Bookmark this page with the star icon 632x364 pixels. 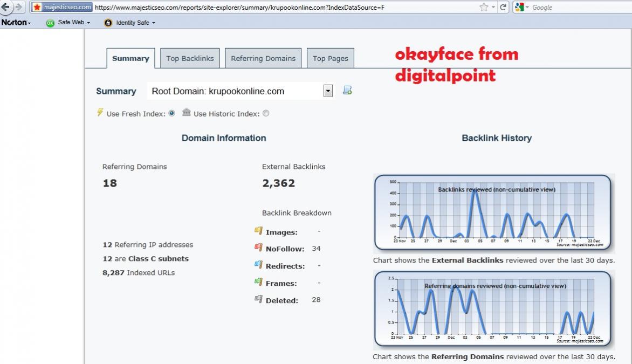tap(484, 7)
